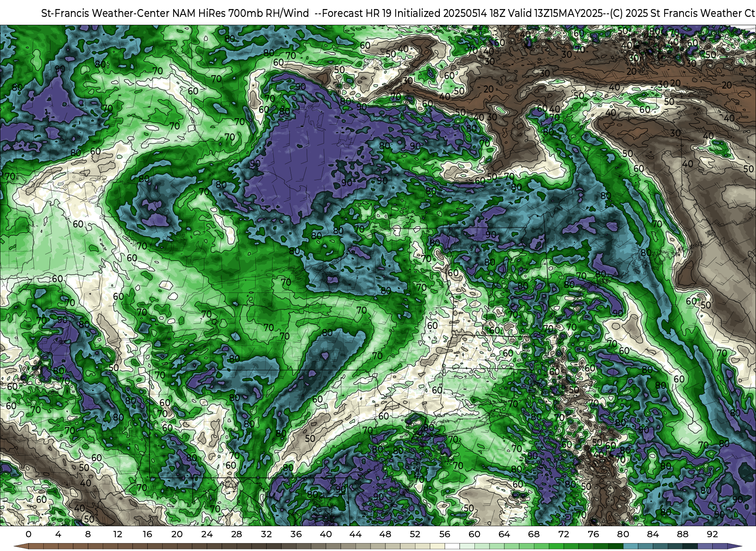Click the colorbar tick label "52"
Image resolution: width=756 pixels, height=551 pixels.
pos(415,534)
